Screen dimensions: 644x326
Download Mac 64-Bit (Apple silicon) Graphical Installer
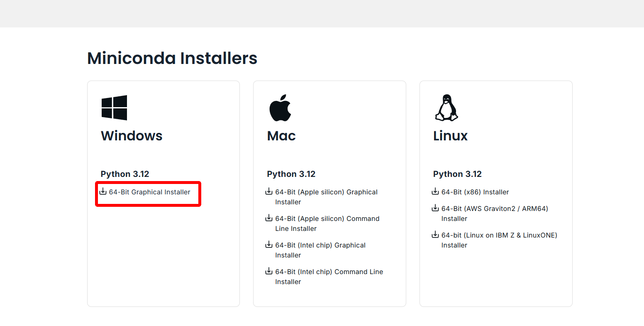326,197
